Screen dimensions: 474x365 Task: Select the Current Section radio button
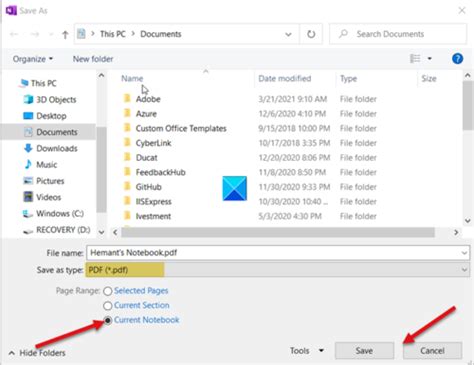coord(107,306)
